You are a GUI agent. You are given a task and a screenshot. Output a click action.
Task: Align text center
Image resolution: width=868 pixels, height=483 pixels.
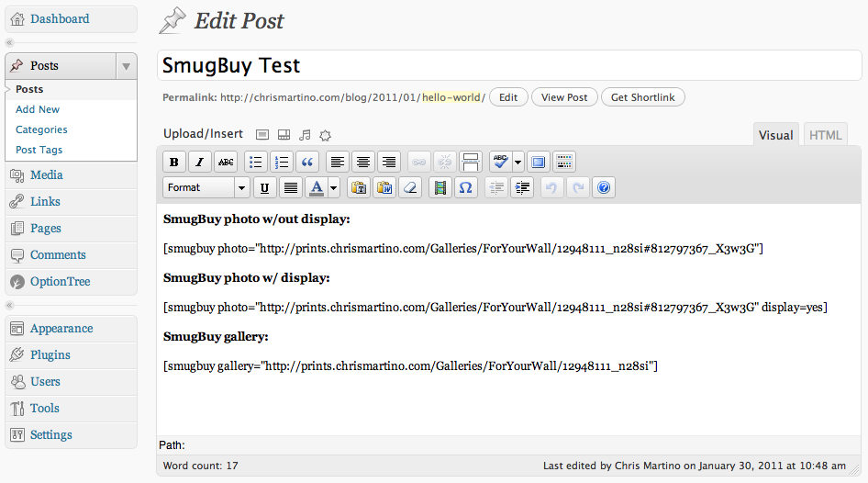pos(363,162)
